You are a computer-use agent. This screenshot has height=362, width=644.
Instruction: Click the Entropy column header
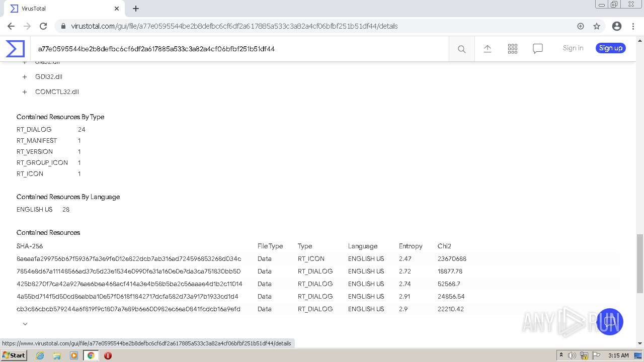pyautogui.click(x=411, y=246)
